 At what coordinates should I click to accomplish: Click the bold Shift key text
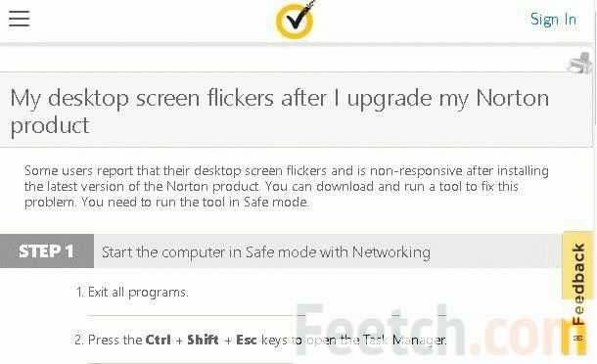203,340
